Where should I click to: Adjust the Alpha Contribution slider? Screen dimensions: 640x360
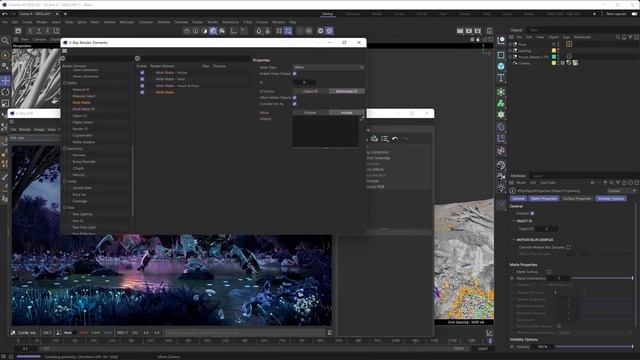tap(602, 278)
